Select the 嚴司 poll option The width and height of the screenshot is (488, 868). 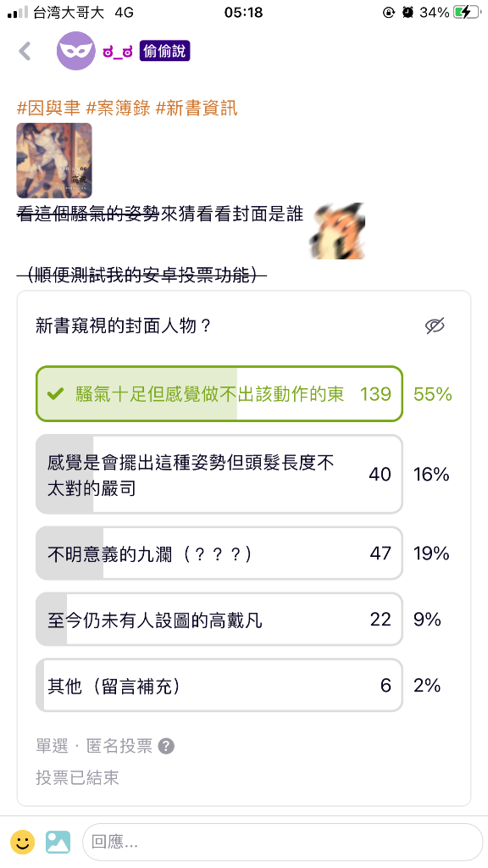pos(219,475)
